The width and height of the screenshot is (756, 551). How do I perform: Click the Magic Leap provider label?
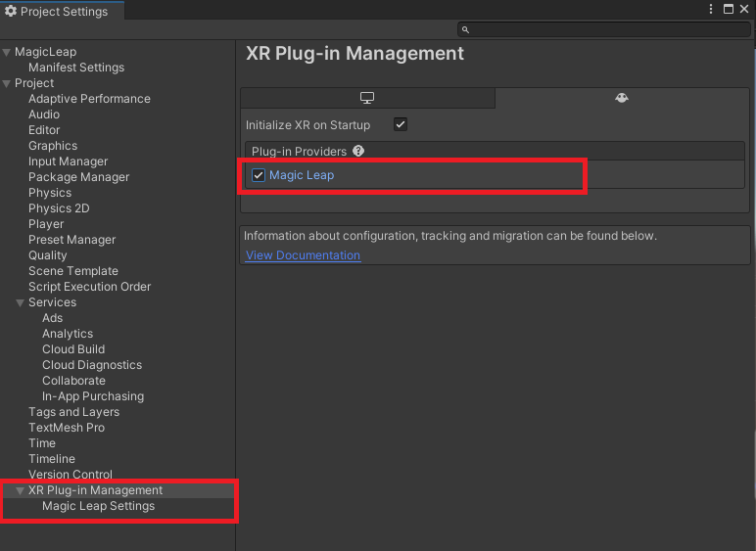(302, 175)
